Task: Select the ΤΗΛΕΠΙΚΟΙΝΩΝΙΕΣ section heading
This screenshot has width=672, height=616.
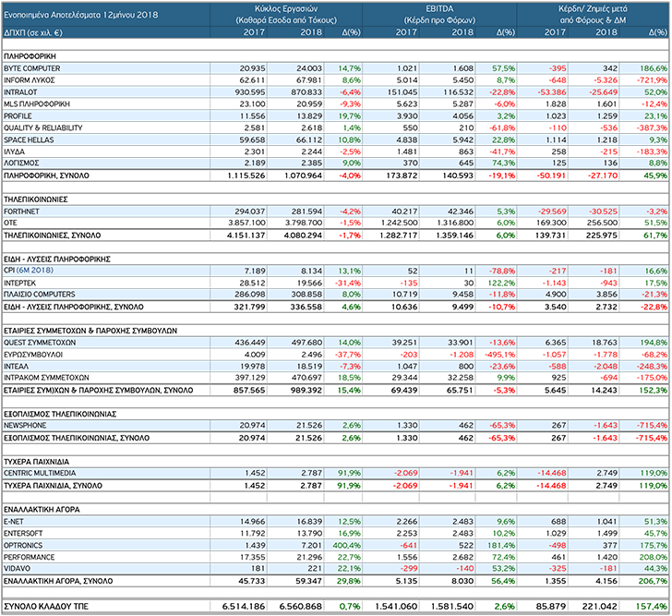Action: [36, 199]
